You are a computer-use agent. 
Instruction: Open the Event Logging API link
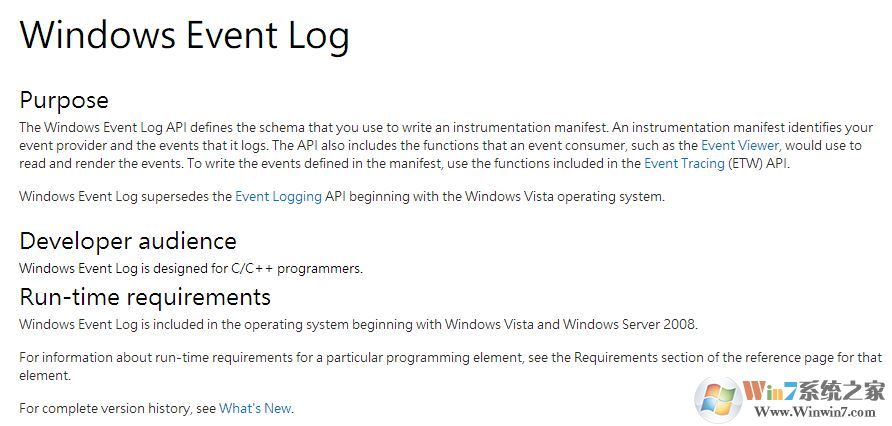click(278, 197)
